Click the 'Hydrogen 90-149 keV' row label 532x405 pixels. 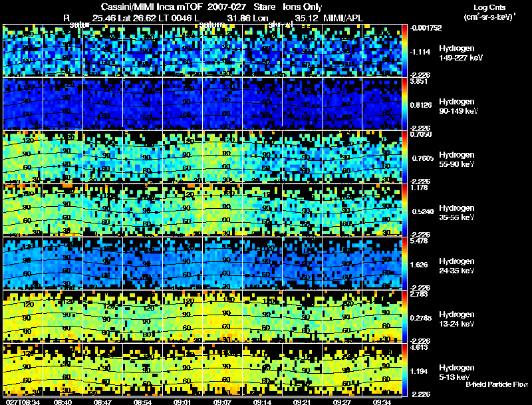pyautogui.click(x=458, y=106)
